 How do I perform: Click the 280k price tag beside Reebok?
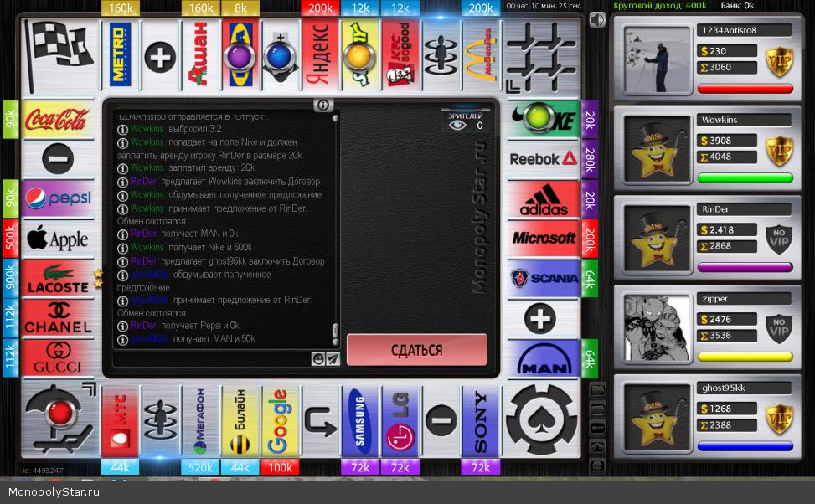coord(590,159)
